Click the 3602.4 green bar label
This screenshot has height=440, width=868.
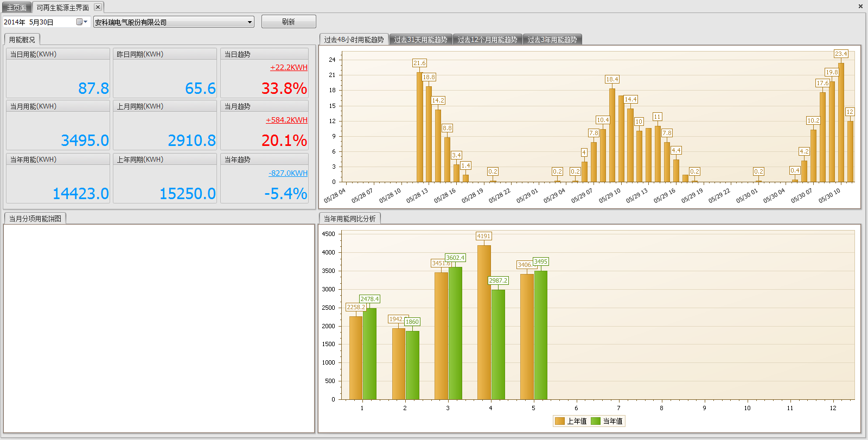tap(455, 258)
